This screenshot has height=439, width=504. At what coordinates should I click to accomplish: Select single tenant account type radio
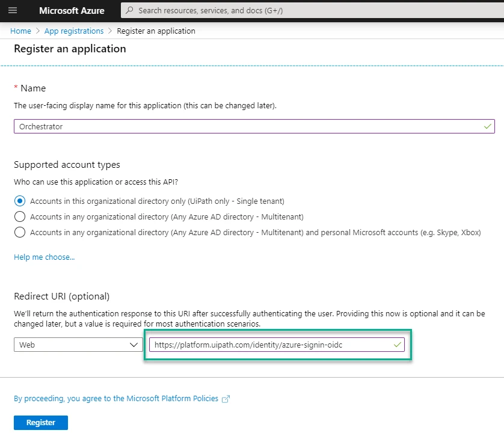point(20,201)
